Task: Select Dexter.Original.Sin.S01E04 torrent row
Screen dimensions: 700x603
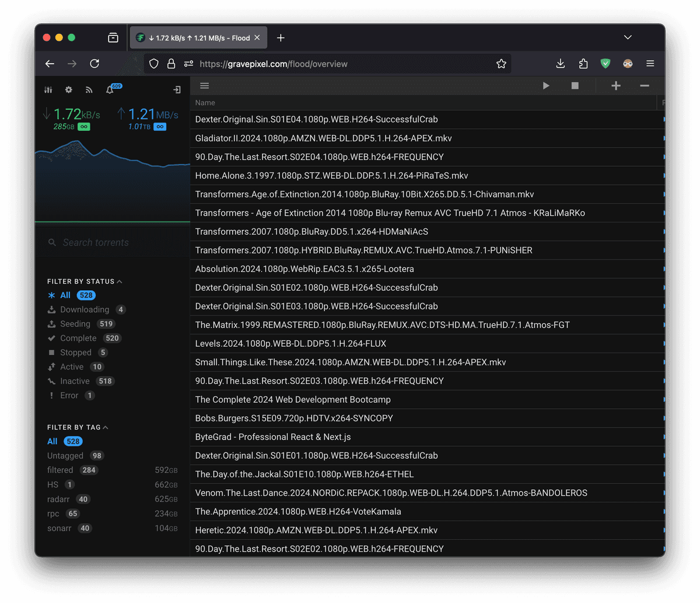Action: tap(428, 120)
